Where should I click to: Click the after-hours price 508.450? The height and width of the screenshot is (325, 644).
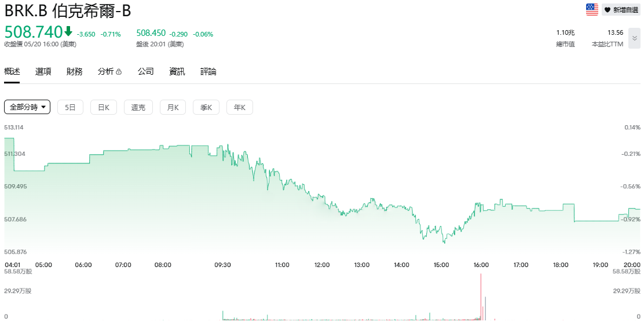[151, 33]
